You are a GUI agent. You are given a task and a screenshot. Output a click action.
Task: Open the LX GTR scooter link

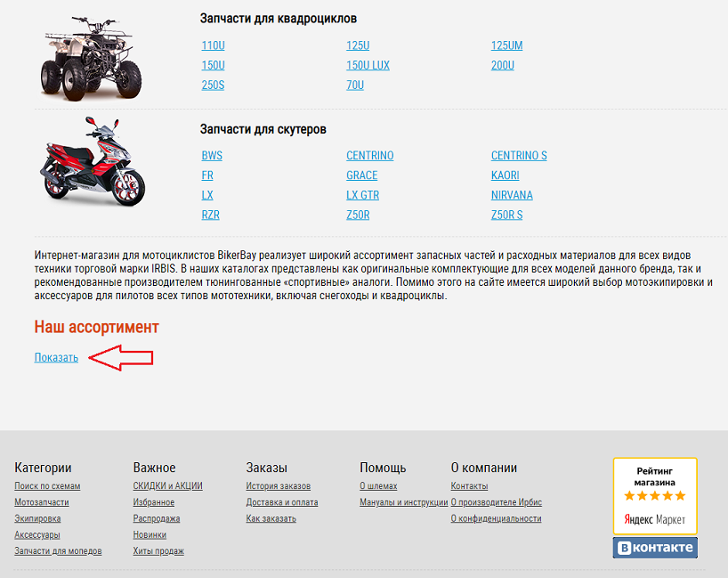362,195
